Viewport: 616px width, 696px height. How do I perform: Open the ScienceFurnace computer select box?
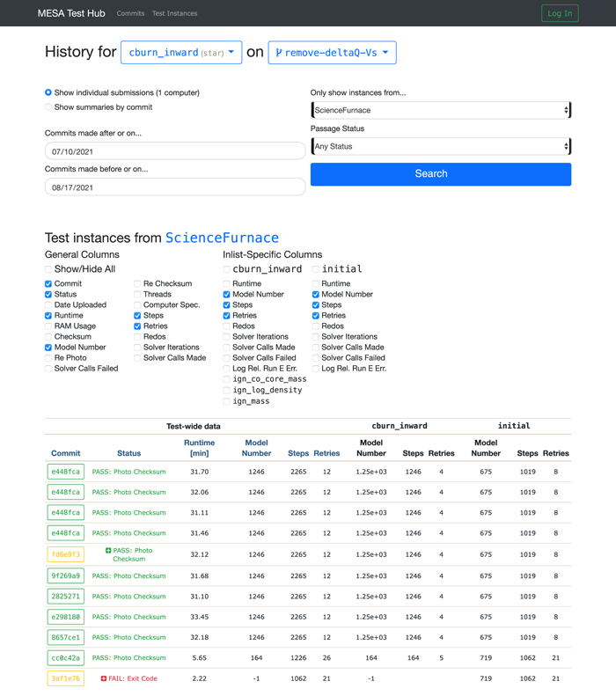(x=440, y=110)
